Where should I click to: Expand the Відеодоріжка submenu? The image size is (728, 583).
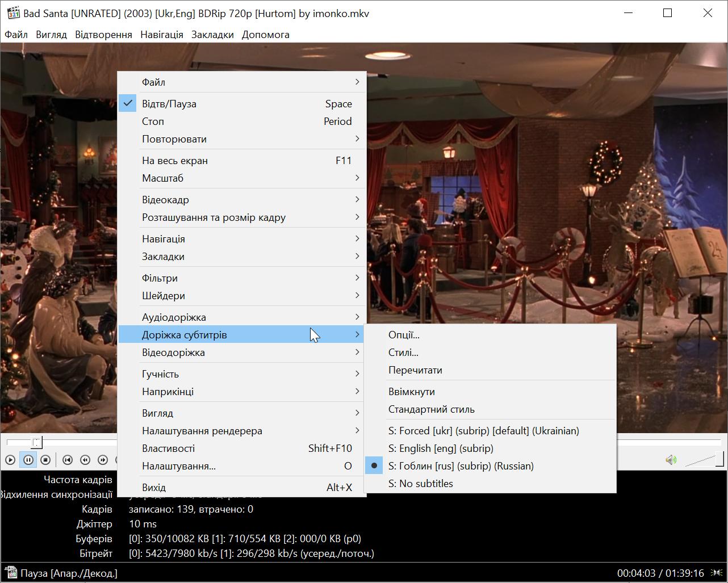pos(242,353)
